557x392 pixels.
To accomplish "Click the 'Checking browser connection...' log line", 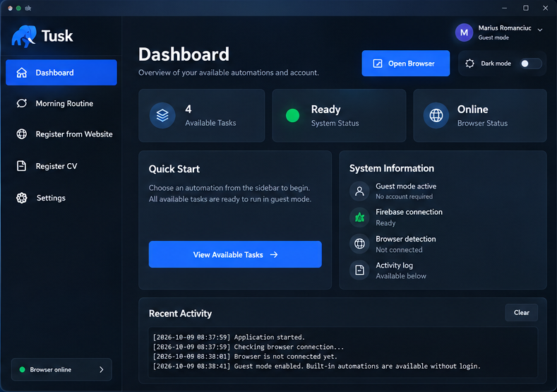I will pyautogui.click(x=248, y=347).
